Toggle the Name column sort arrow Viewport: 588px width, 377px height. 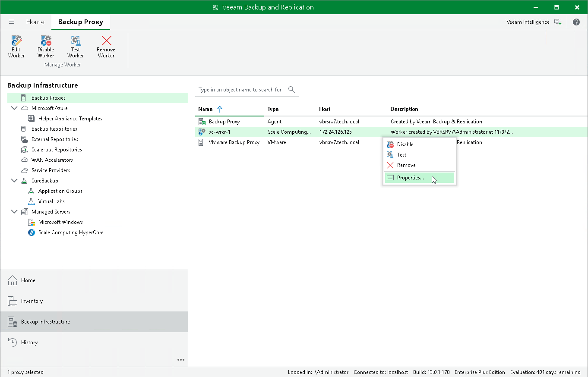pyautogui.click(x=220, y=109)
